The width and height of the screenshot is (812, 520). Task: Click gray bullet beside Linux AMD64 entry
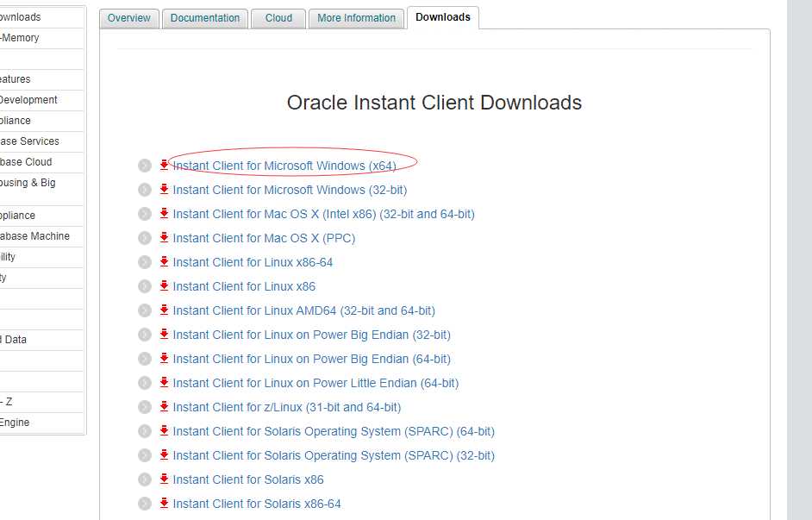pos(145,310)
